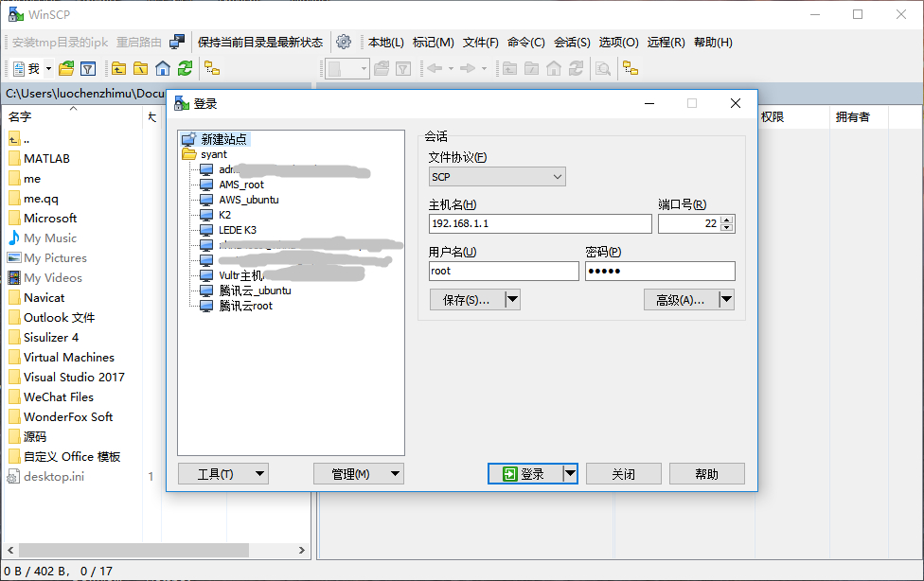Image resolution: width=924 pixels, height=581 pixels.
Task: Open the terminal session icon beside 重启路由
Action: (x=177, y=42)
